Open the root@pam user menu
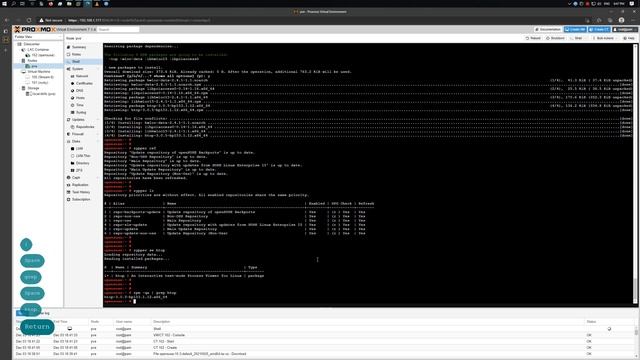 click(624, 29)
